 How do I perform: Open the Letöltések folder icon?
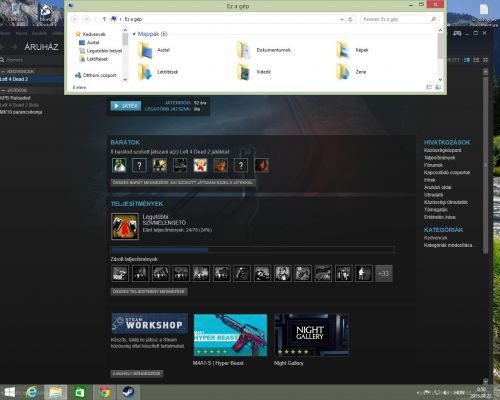[x=145, y=72]
